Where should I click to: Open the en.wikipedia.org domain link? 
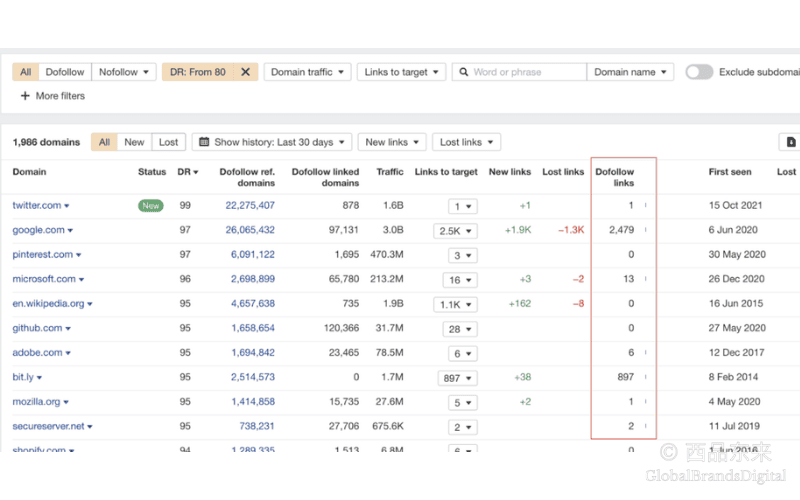48,303
